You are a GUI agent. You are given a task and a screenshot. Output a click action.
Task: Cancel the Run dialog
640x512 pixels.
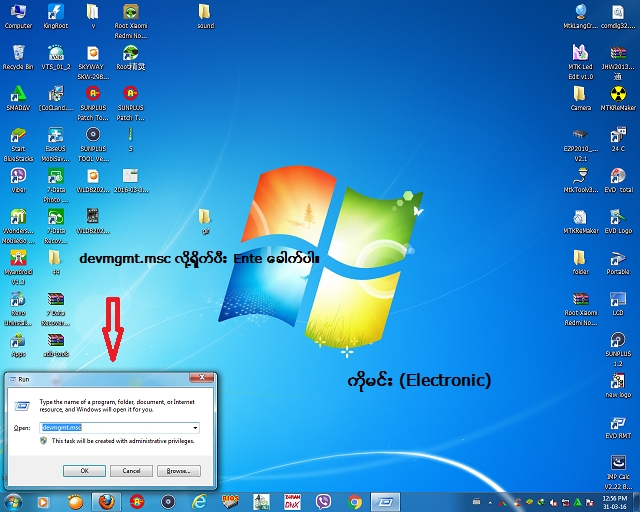pos(131,470)
